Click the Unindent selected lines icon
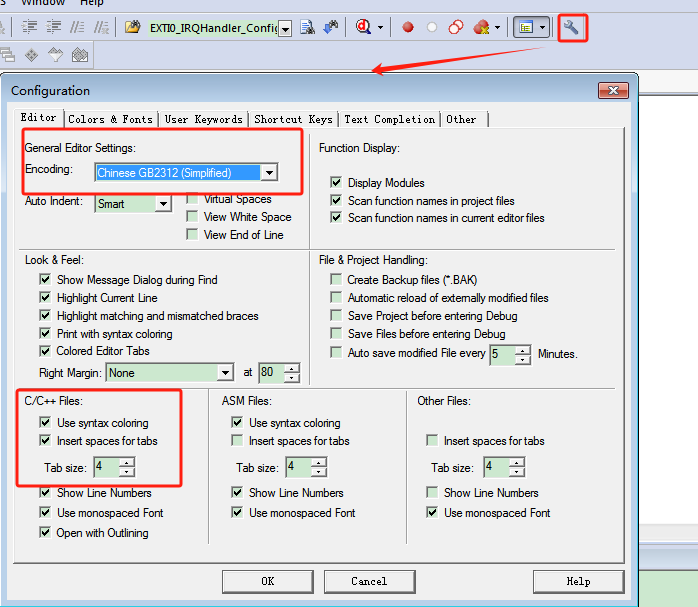 (x=53, y=27)
